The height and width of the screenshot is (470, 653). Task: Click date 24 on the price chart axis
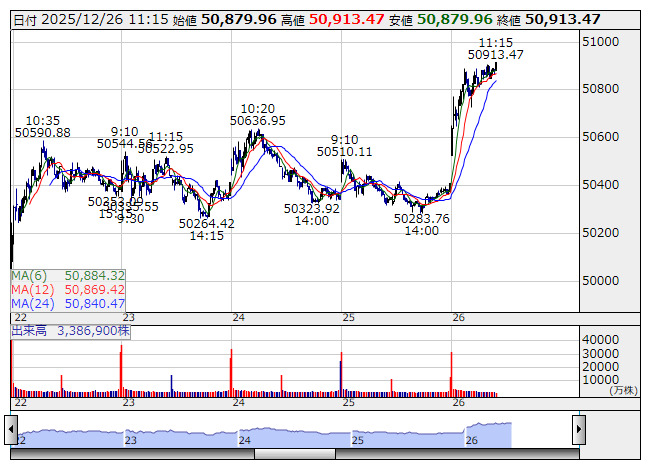tap(239, 318)
